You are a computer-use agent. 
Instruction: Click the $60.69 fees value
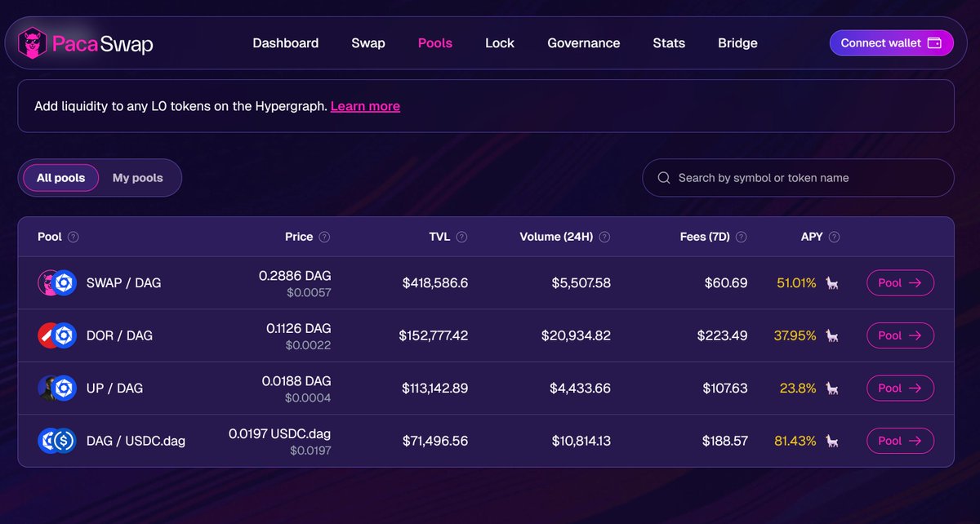726,283
